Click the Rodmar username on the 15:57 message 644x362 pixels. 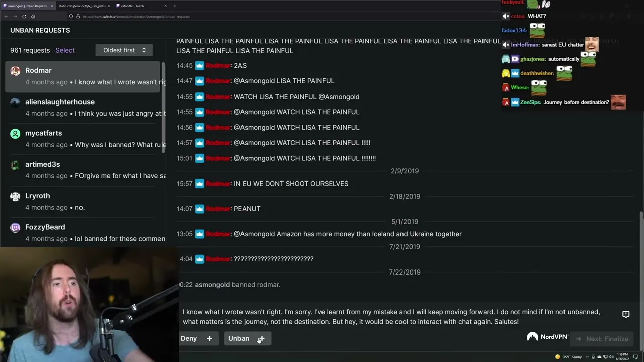[x=218, y=184]
